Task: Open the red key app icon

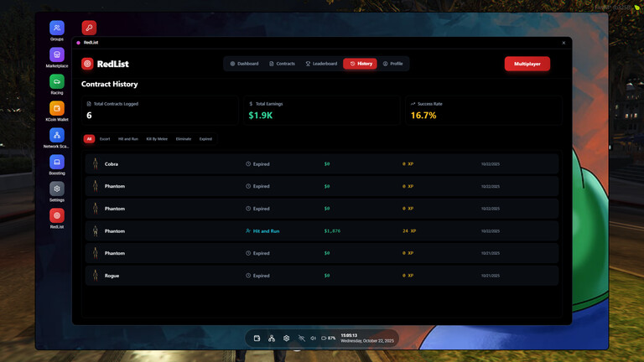Action: [89, 28]
